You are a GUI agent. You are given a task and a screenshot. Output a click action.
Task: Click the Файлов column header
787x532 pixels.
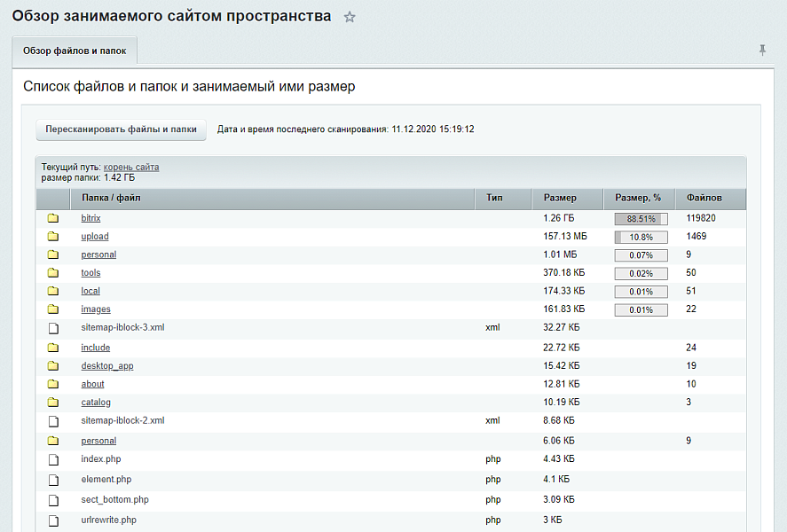[x=704, y=198]
